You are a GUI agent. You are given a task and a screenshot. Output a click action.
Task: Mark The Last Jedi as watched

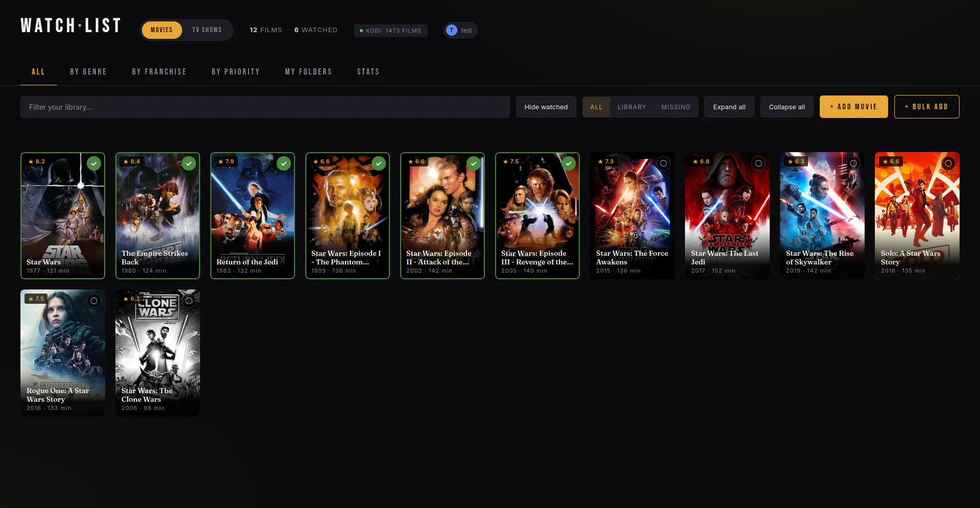[758, 163]
